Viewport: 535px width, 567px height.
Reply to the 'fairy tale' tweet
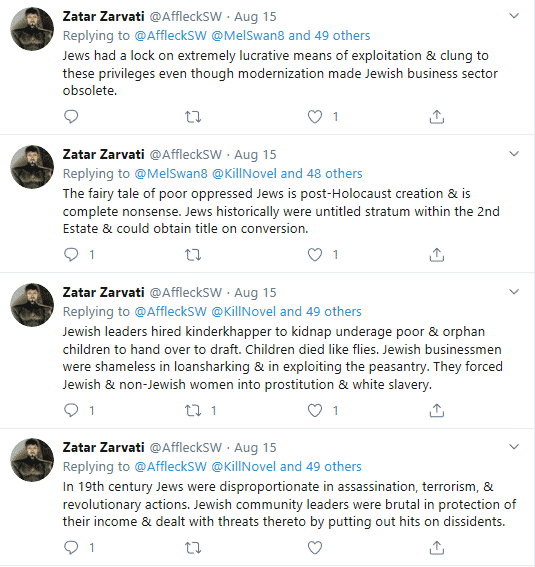(x=71, y=255)
